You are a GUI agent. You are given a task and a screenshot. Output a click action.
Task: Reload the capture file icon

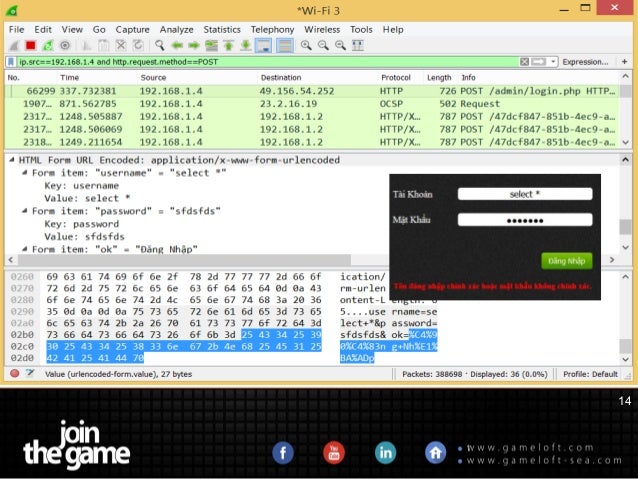pyautogui.click(x=138, y=46)
